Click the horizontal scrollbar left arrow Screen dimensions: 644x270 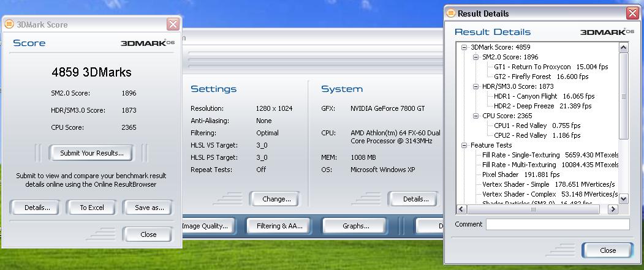tap(461, 209)
